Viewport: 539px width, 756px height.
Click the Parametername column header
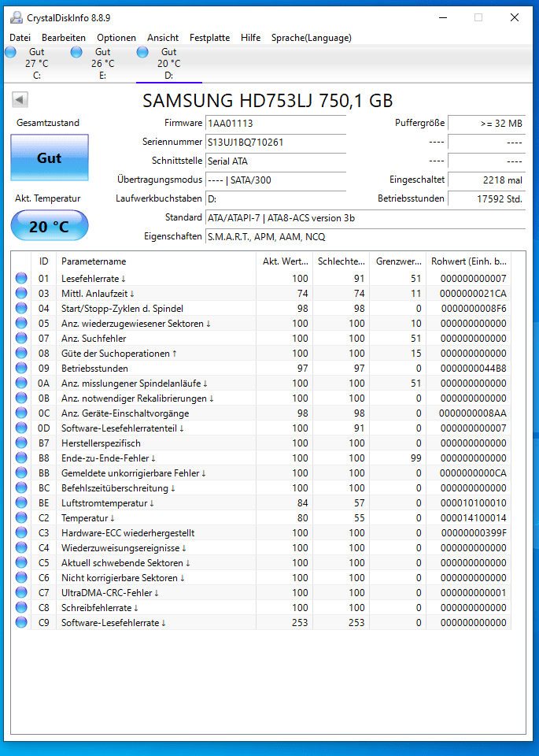point(156,261)
